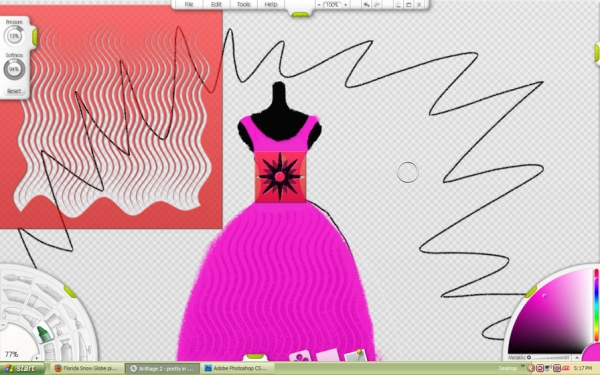Increase tool size with plus button
This screenshot has width=600, height=375.
36,358
